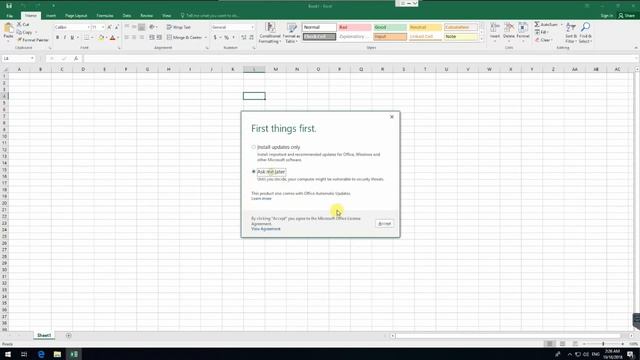
Task: Open the Edge browser from taskbar
Action: 41,354
